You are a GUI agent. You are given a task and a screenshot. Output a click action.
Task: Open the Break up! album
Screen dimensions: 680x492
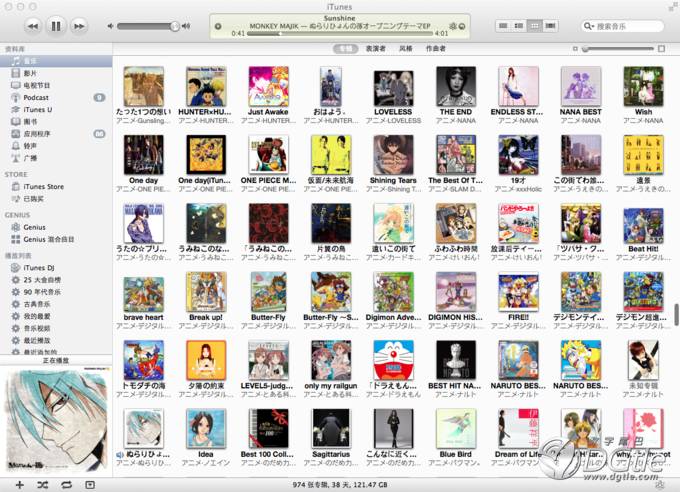(x=206, y=292)
